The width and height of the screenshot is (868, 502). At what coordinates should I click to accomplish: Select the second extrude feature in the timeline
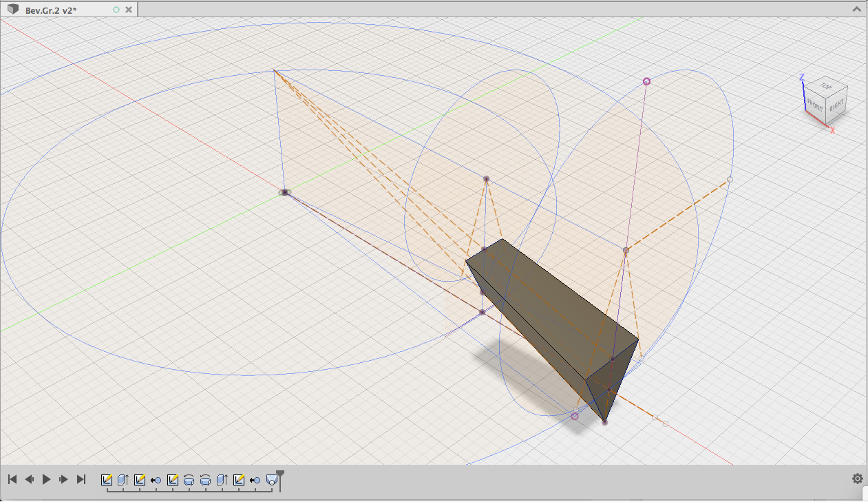click(222, 480)
